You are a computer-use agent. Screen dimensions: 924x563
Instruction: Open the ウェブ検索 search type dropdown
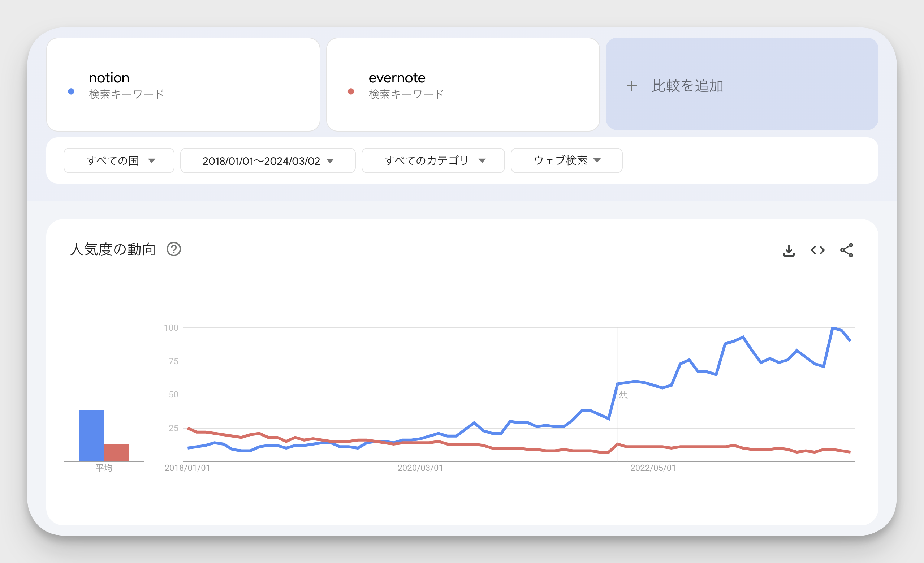(567, 160)
